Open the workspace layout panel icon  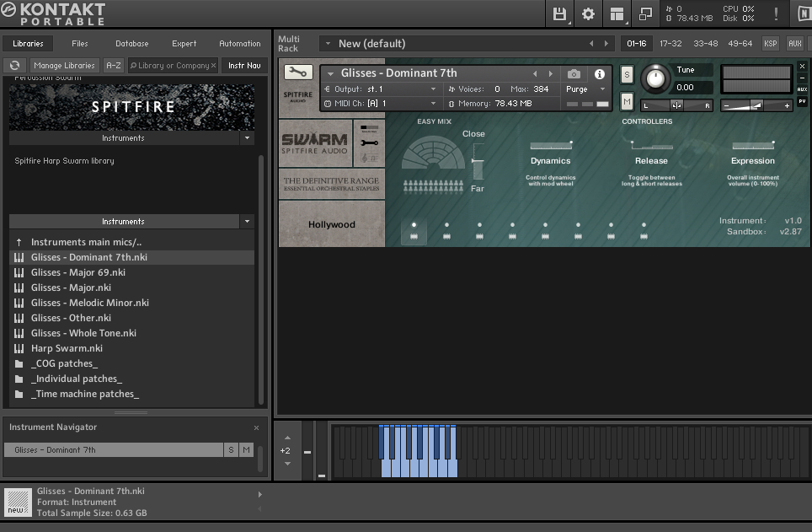tap(617, 14)
